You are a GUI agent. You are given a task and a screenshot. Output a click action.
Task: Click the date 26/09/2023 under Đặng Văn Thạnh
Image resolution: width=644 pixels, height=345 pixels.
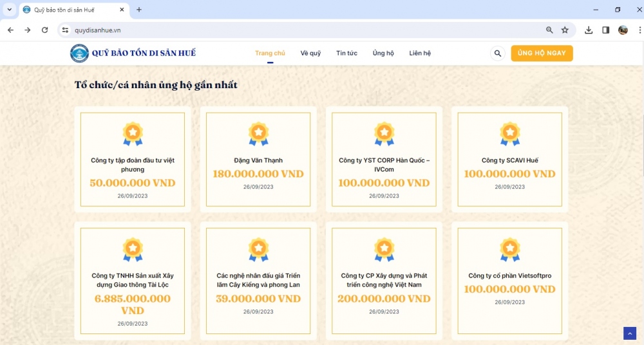(258, 187)
